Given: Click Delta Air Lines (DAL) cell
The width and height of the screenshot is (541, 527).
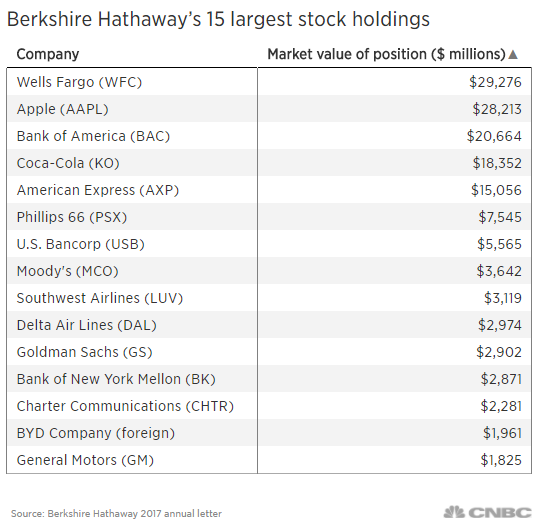Looking at the screenshot, I should tap(87, 325).
